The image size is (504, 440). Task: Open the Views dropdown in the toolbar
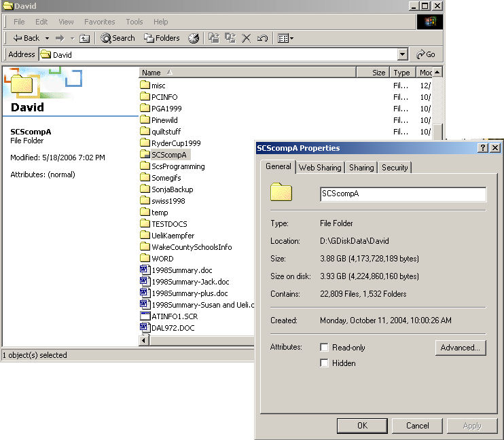pos(286,39)
